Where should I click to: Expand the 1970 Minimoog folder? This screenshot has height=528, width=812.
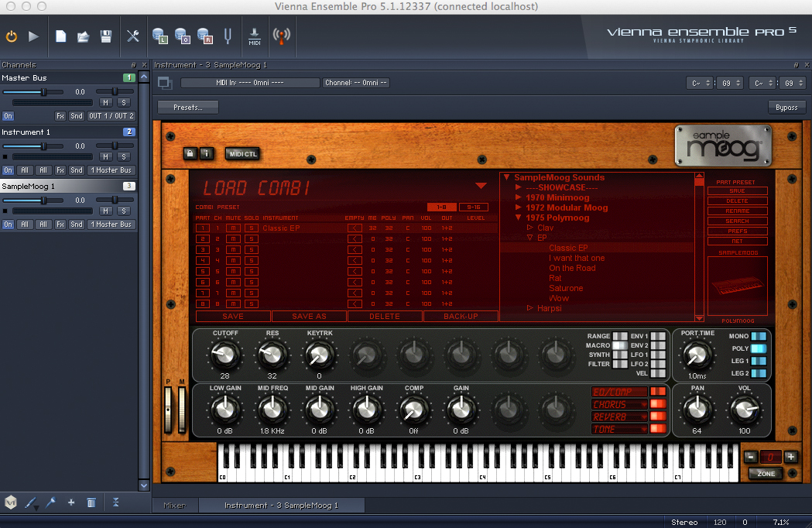click(519, 197)
